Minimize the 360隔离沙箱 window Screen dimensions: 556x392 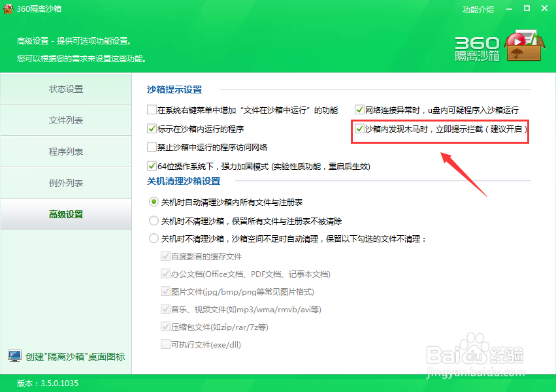click(x=509, y=9)
